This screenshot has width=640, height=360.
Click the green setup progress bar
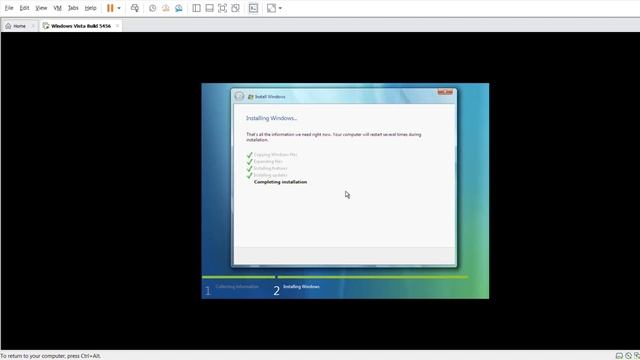(335, 277)
